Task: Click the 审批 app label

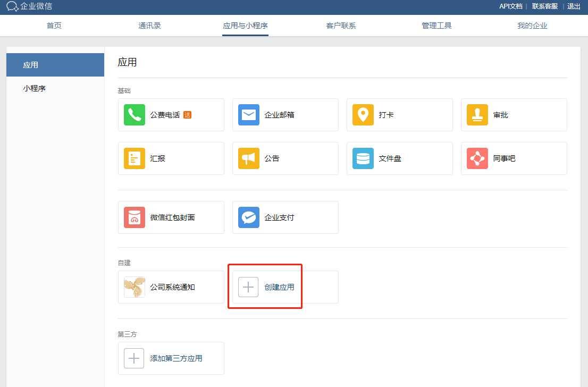Action: (501, 115)
